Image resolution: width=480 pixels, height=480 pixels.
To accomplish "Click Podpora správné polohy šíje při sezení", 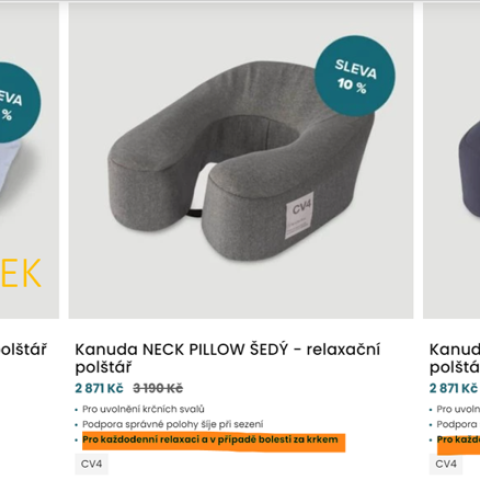I will [x=173, y=424].
